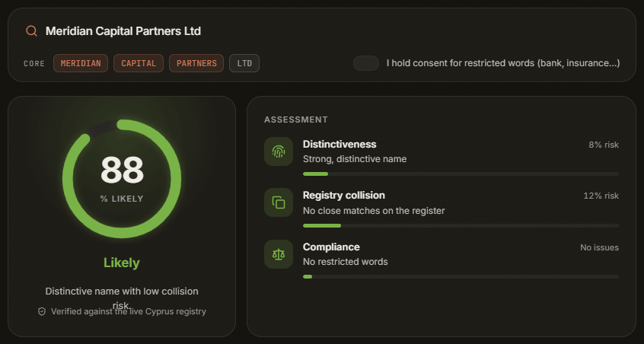Click 'No close matches on the register'
The width and height of the screenshot is (644, 344).
click(x=374, y=211)
